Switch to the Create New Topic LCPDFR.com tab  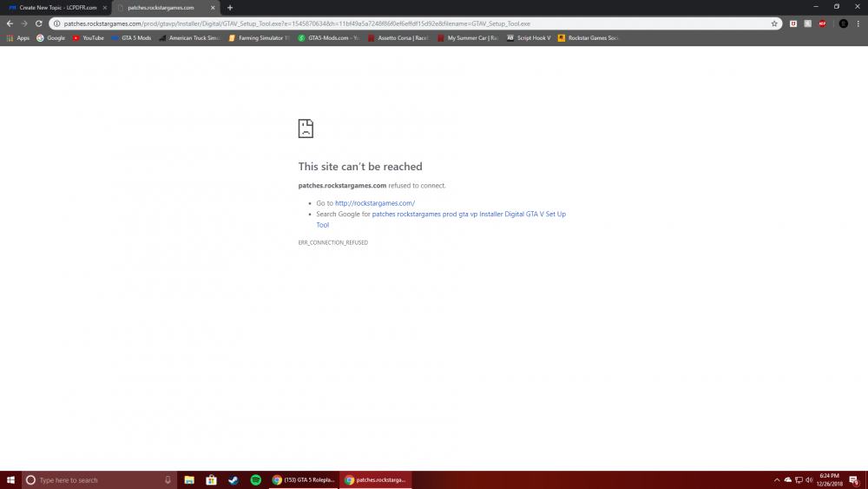coord(56,8)
